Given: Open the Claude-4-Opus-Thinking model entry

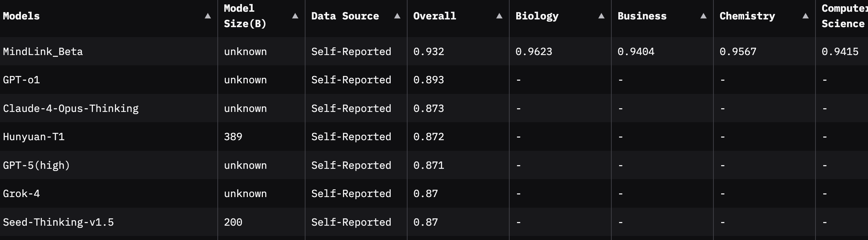Looking at the screenshot, I should [71, 109].
